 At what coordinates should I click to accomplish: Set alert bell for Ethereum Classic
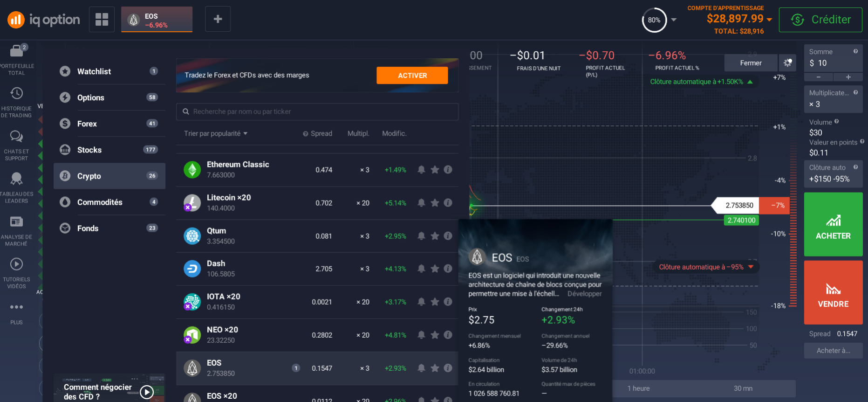(421, 170)
